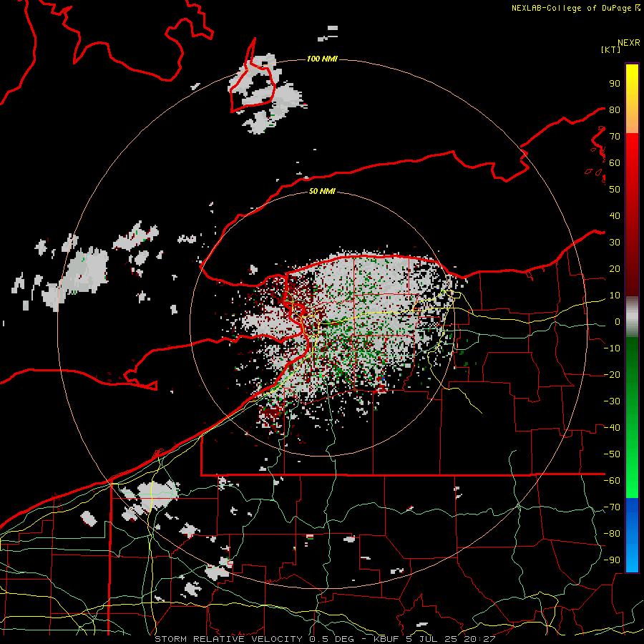
Task: Click the 100 NMI range ring label
Action: 322,59
